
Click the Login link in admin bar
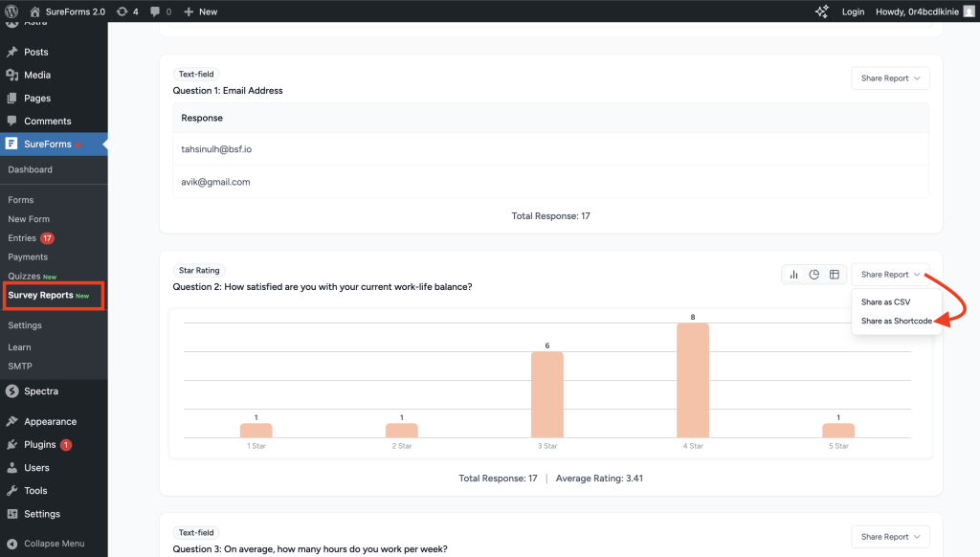(x=853, y=11)
